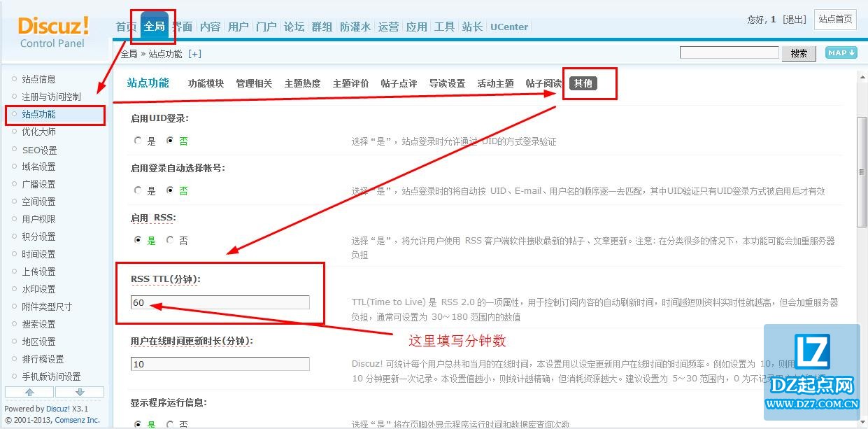Switch to the 主题评价 tab
868x429 pixels.
[x=350, y=83]
